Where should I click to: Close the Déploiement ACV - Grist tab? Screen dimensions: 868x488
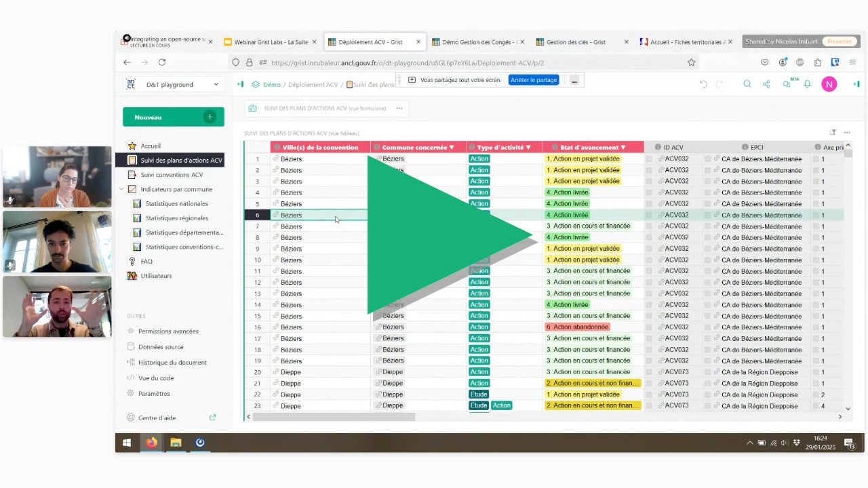pyautogui.click(x=418, y=42)
